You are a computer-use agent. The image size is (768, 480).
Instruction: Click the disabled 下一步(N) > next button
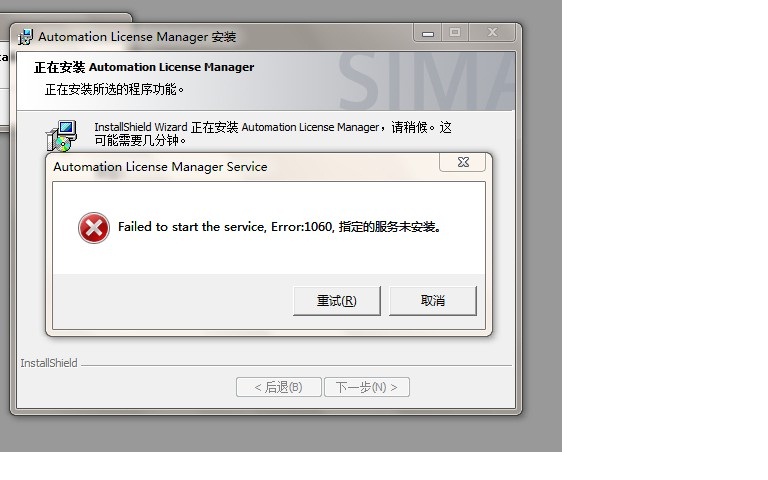[x=367, y=387]
